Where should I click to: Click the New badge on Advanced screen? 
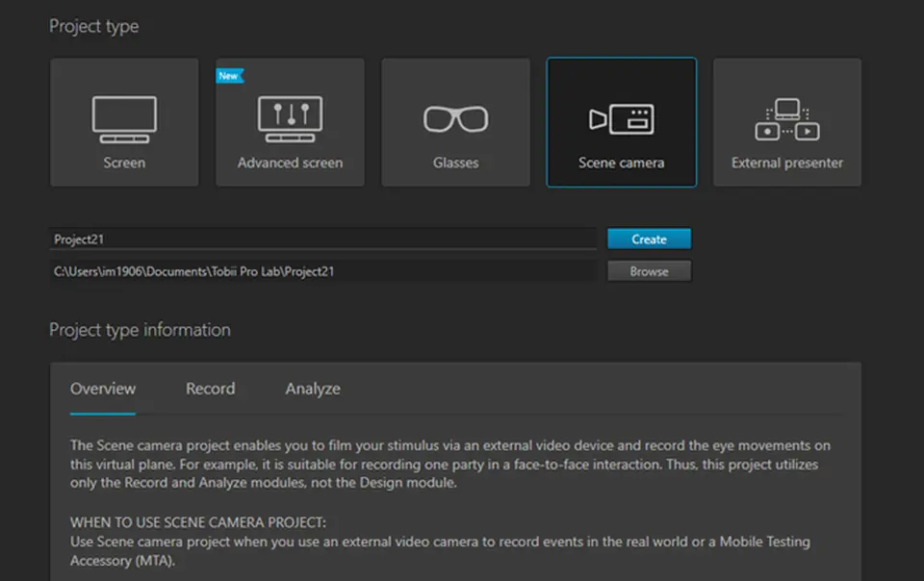tap(229, 76)
